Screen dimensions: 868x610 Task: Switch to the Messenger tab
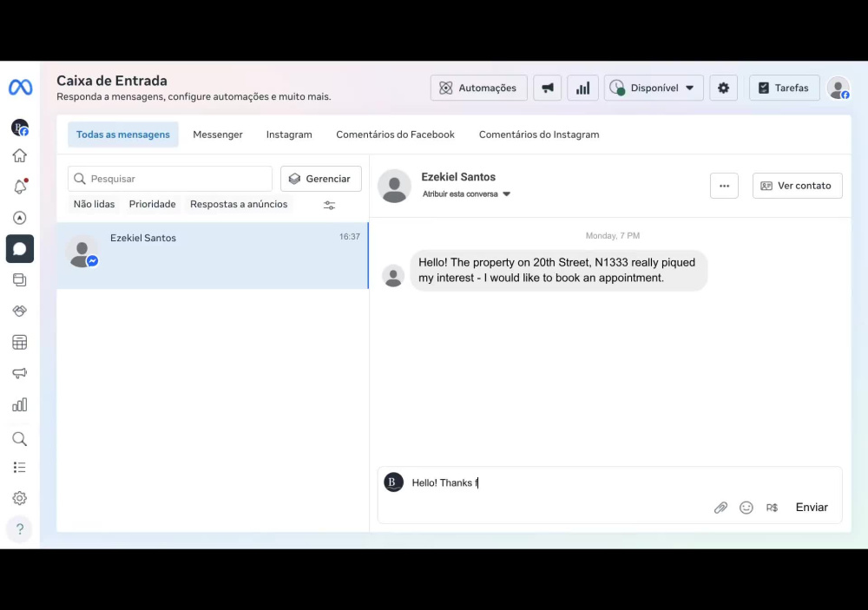point(218,134)
